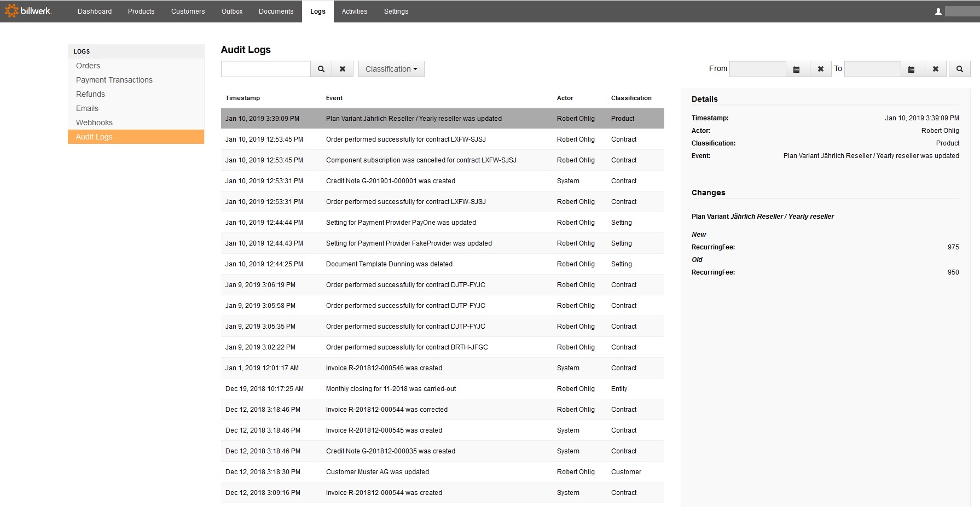980x507 pixels.
Task: Clear the To date field
Action: [936, 69]
